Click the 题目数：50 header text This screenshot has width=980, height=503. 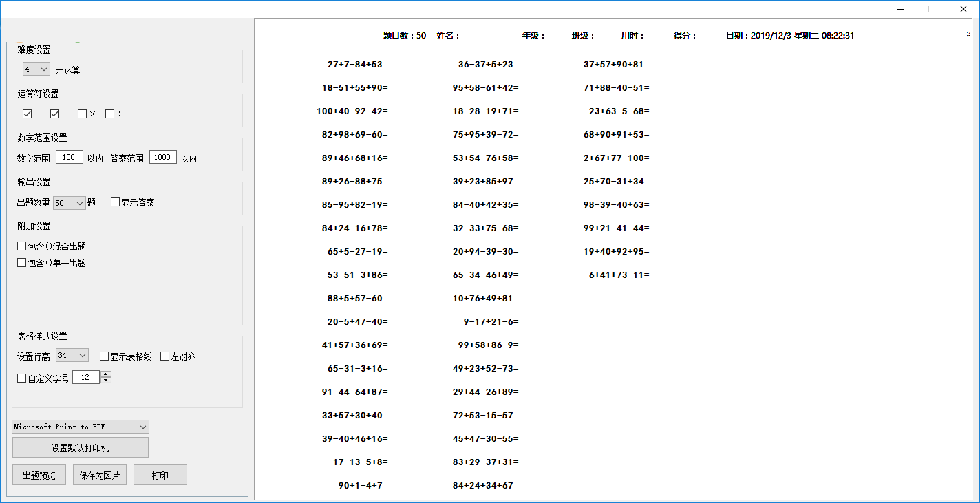pyautogui.click(x=405, y=36)
